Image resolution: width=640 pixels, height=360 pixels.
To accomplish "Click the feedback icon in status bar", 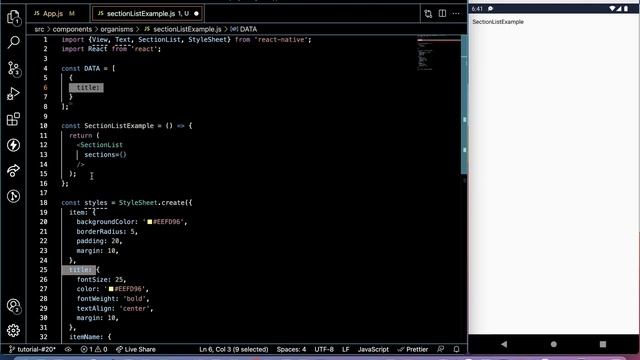I will [x=440, y=349].
